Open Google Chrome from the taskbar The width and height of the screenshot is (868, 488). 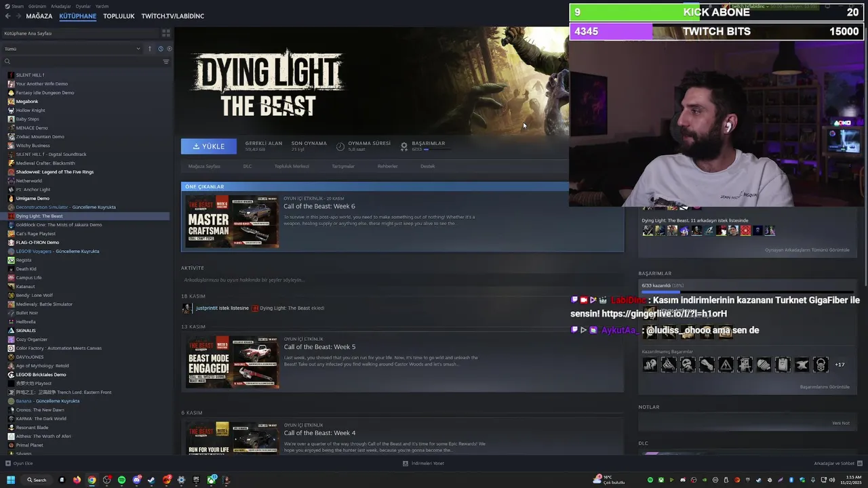coord(92,480)
